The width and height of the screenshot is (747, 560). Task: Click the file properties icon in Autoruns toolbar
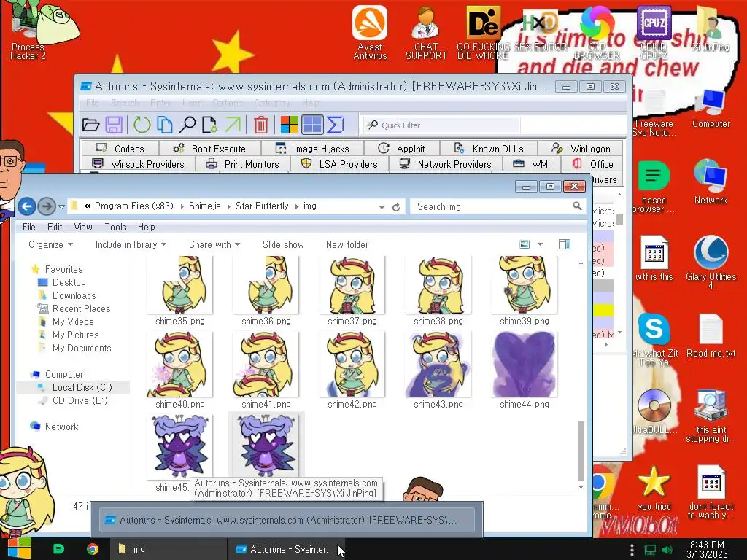(x=209, y=125)
